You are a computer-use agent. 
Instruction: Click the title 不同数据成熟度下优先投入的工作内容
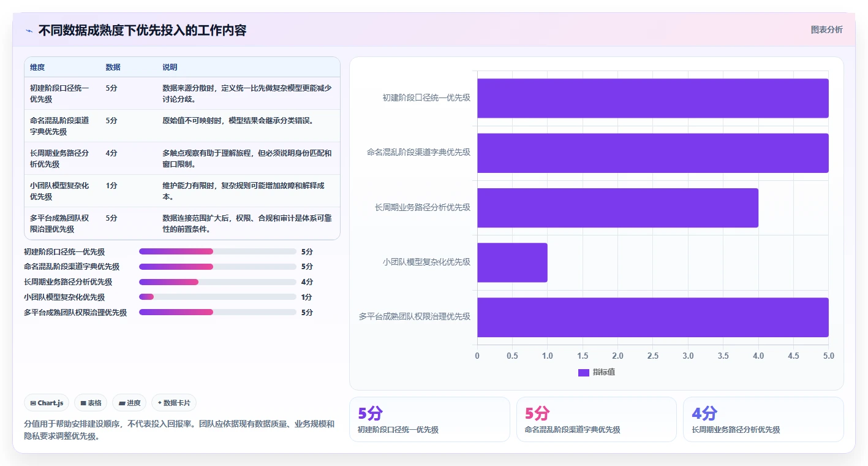(143, 31)
